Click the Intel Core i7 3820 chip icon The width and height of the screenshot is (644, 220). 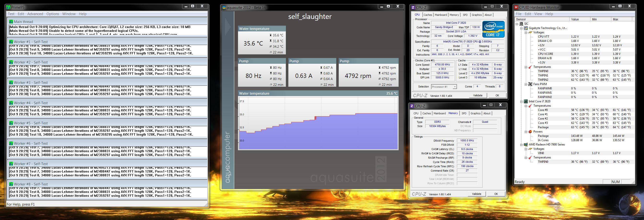point(526,101)
